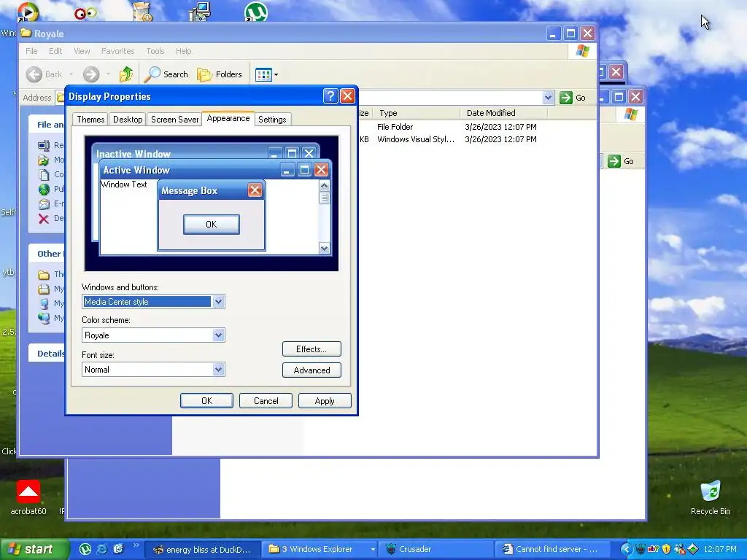Screen dimensions: 747x560
Task: Open the desktop computer setup icon
Action: pos(200,12)
